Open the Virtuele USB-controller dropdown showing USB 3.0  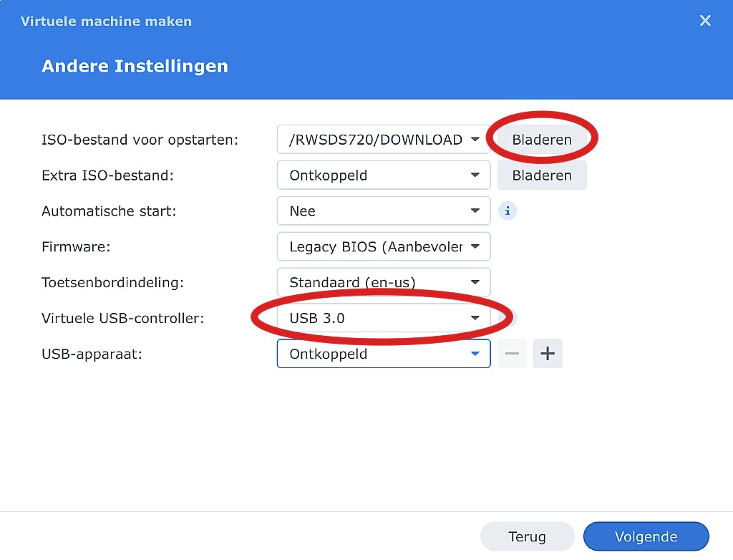coord(383,318)
